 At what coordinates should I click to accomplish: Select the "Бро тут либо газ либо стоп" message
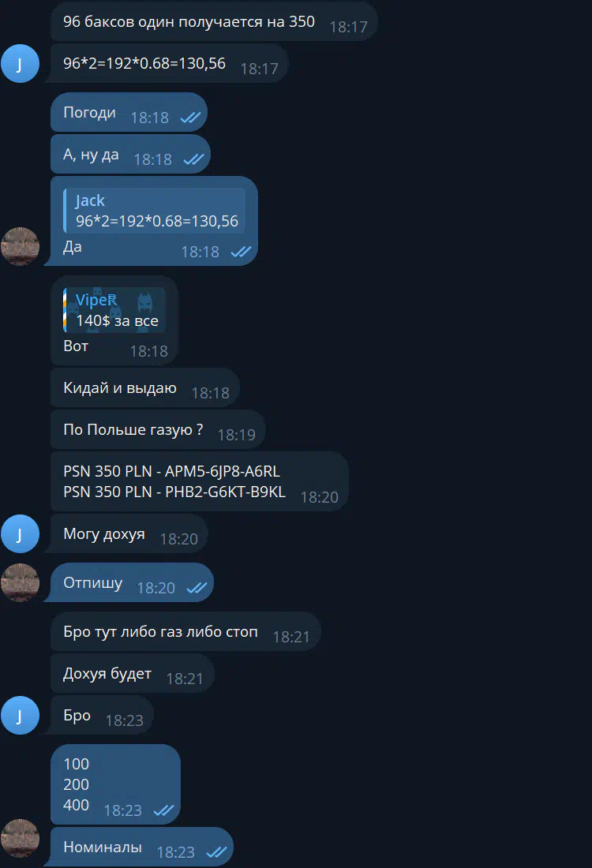pos(185,632)
